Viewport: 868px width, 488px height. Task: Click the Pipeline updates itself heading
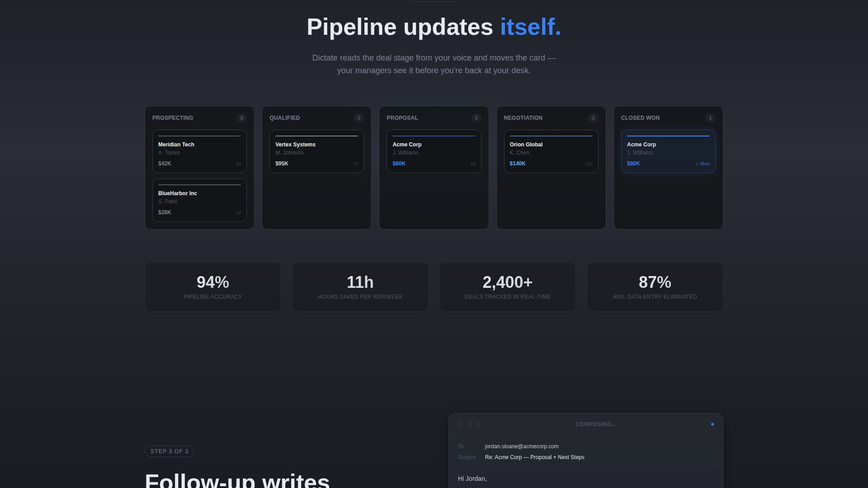pyautogui.click(x=434, y=27)
